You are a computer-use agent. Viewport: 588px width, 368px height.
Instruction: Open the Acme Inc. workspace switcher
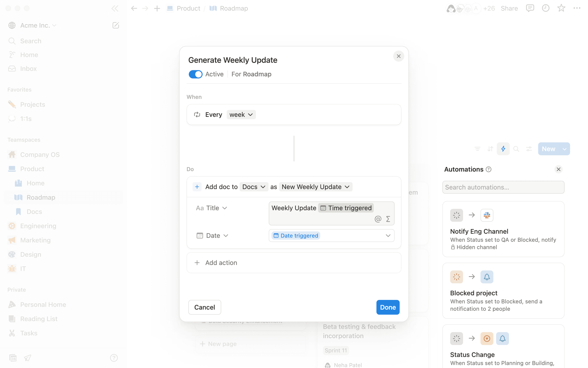(38, 25)
